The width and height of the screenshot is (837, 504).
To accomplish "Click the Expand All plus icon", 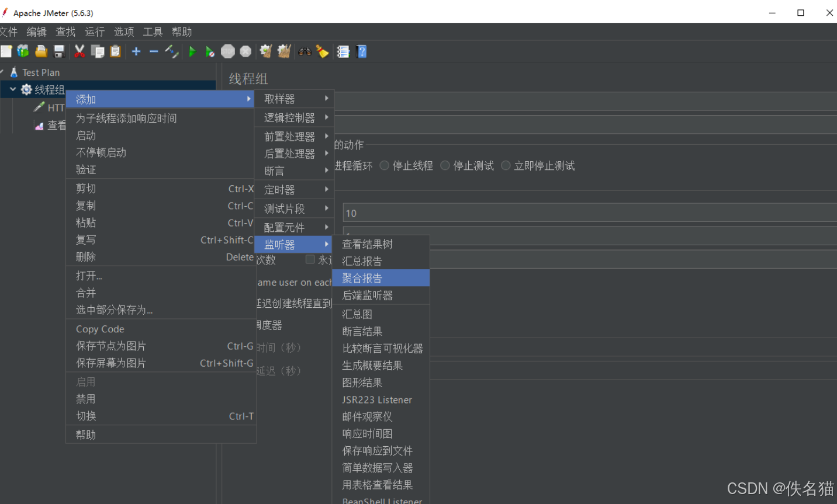I will (136, 51).
